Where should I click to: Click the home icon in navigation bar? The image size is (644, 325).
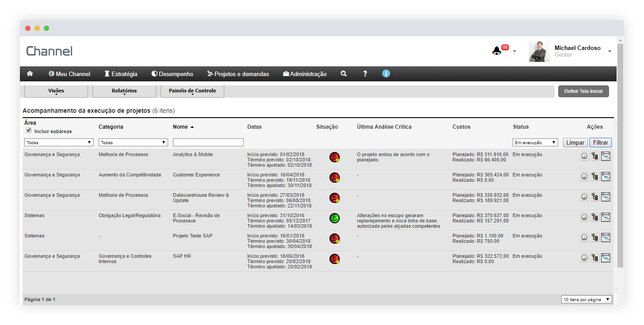(30, 74)
